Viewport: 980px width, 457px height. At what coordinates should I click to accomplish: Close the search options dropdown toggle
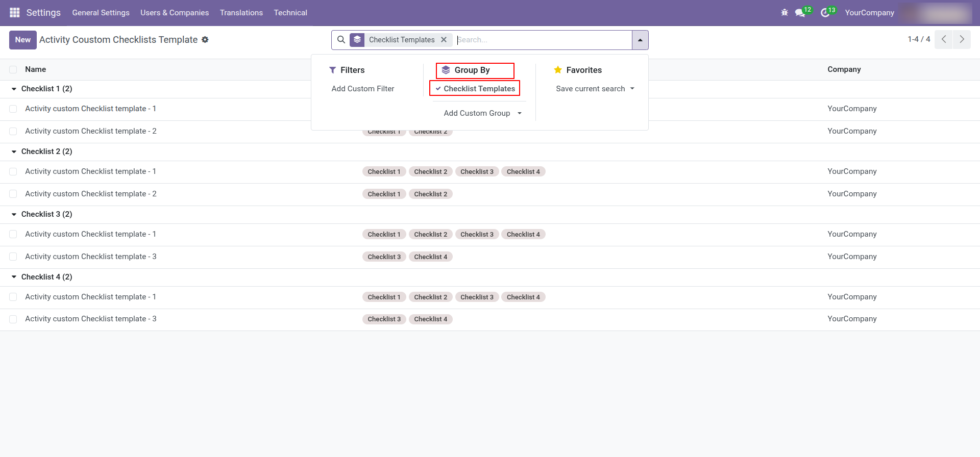(640, 40)
